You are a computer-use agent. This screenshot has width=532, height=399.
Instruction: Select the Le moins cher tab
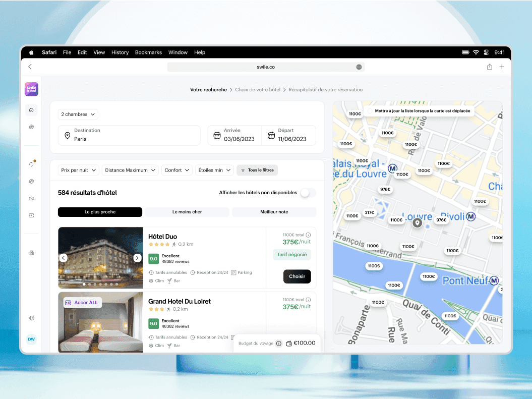187,212
